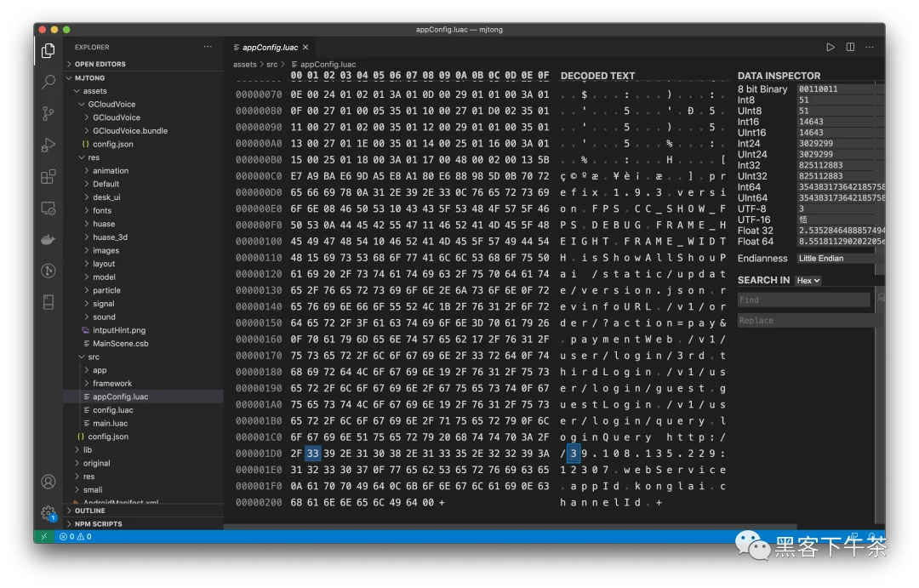Open the Manage gear icon
The height and width of the screenshot is (588, 919).
[x=49, y=513]
